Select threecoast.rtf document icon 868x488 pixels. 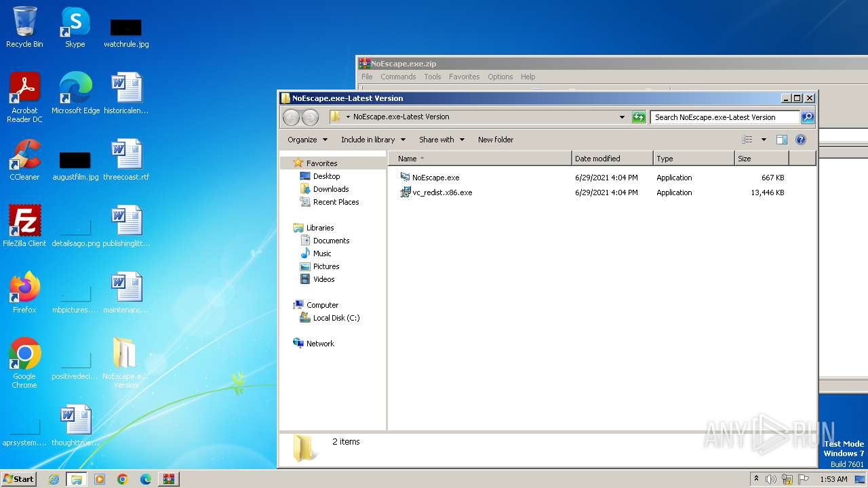point(126,160)
